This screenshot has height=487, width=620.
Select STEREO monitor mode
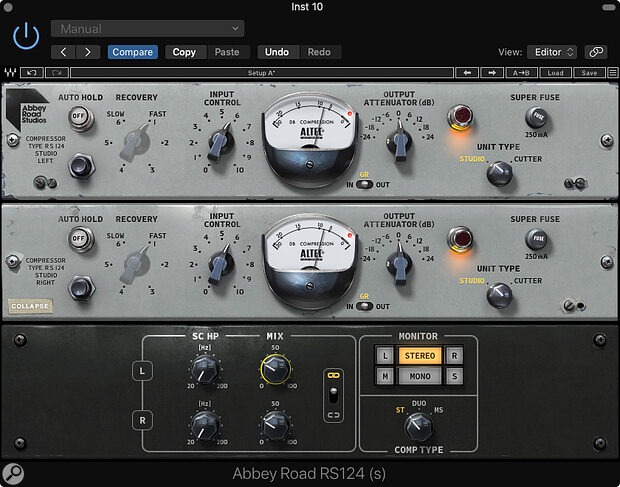tap(420, 355)
